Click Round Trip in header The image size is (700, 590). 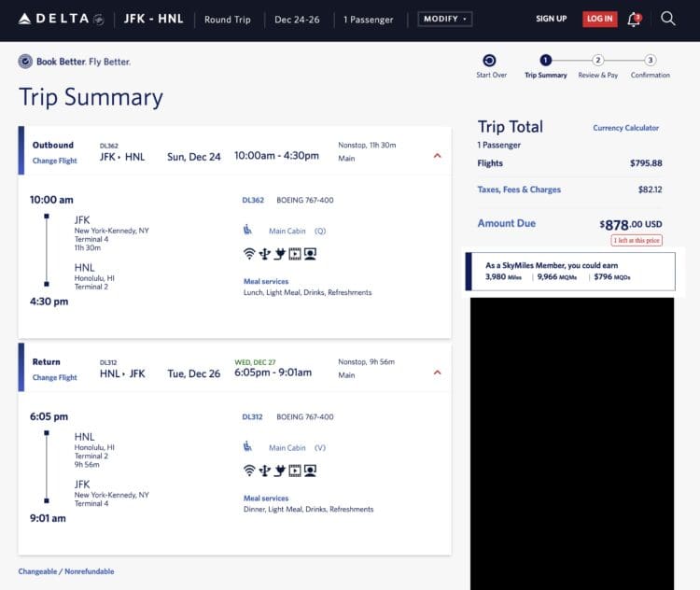(228, 20)
